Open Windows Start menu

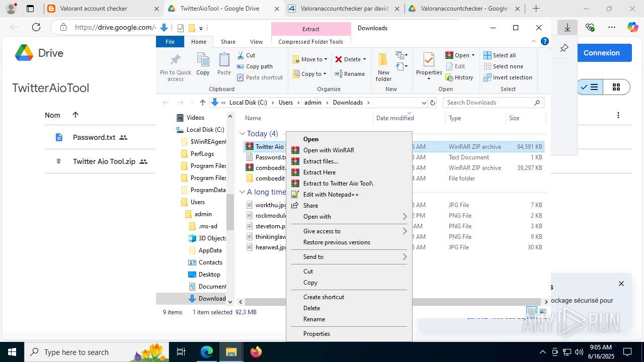click(x=12, y=352)
